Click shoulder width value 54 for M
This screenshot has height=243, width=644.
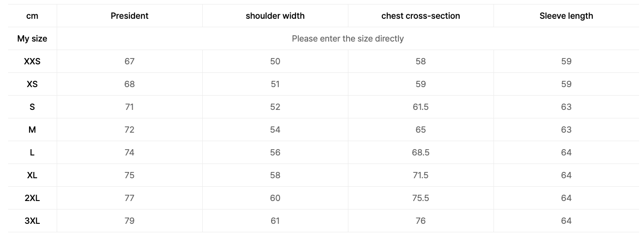pyautogui.click(x=275, y=130)
